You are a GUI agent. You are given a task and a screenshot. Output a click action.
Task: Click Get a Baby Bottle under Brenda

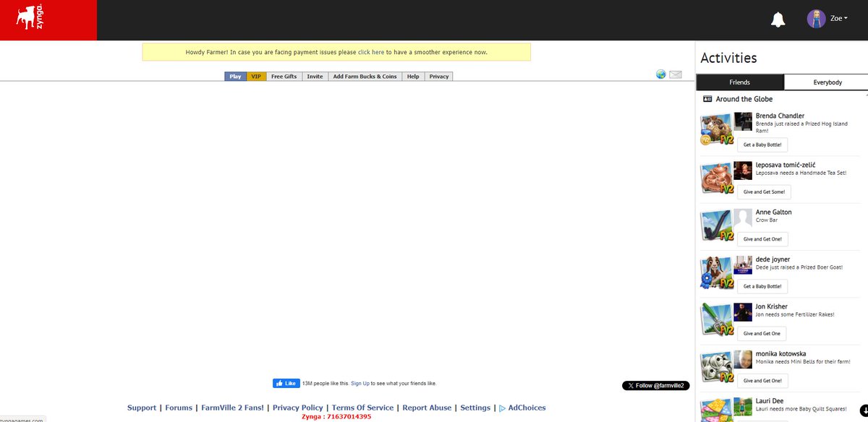762,145
